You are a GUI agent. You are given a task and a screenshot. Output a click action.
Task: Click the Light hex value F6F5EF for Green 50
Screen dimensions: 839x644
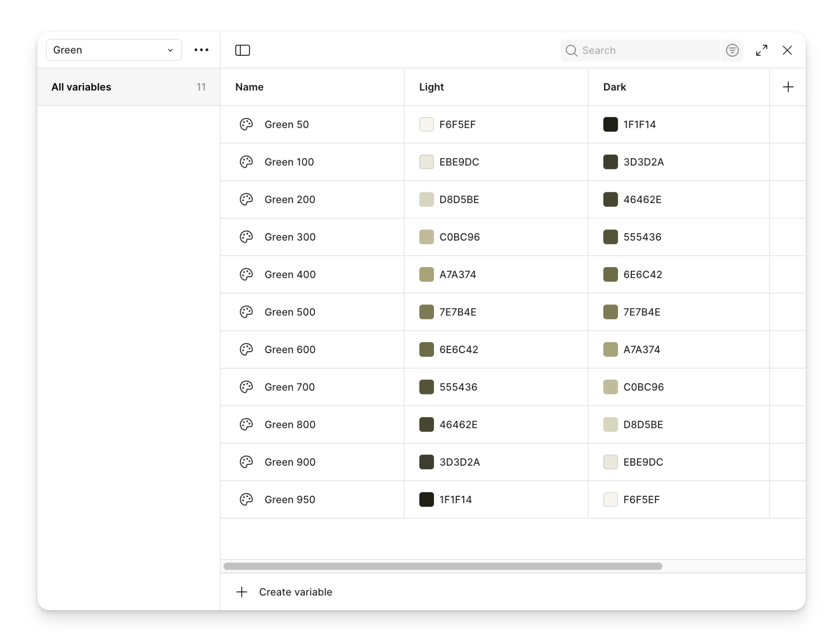click(457, 124)
